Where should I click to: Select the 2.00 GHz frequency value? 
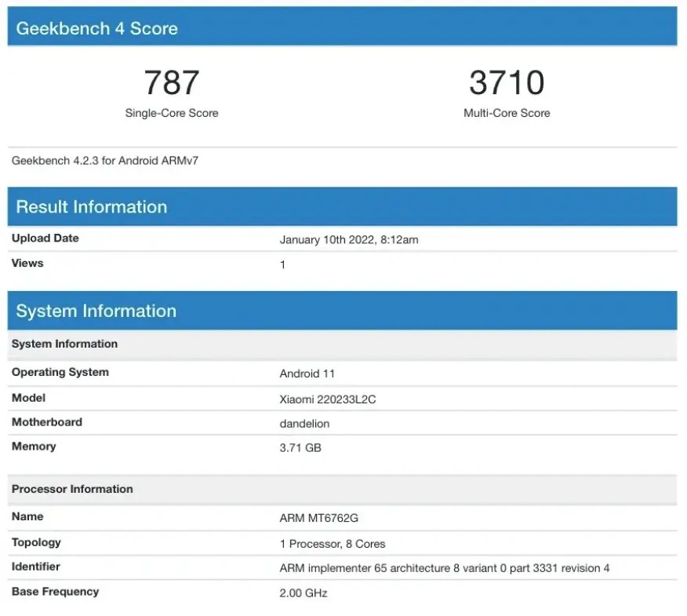click(304, 593)
